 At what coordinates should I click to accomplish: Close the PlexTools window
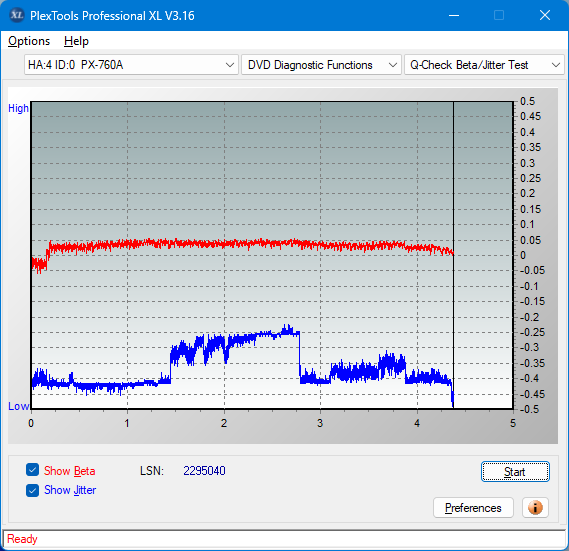545,15
